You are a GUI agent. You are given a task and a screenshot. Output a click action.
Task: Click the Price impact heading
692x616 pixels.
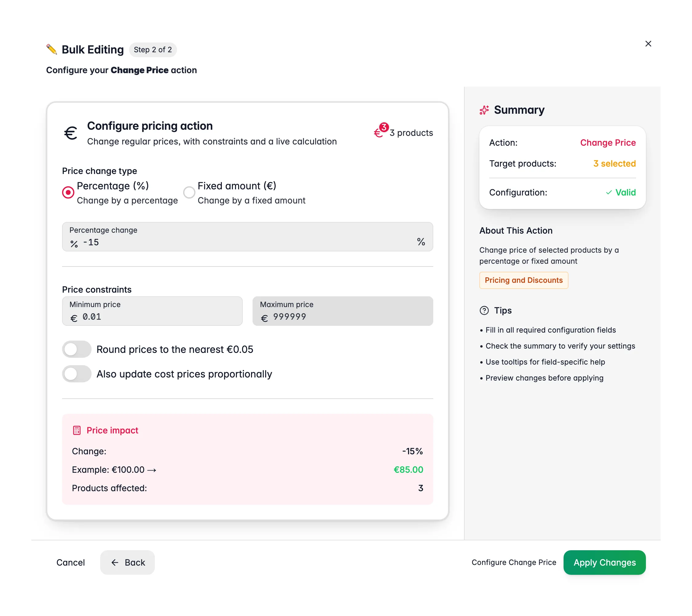tap(112, 430)
